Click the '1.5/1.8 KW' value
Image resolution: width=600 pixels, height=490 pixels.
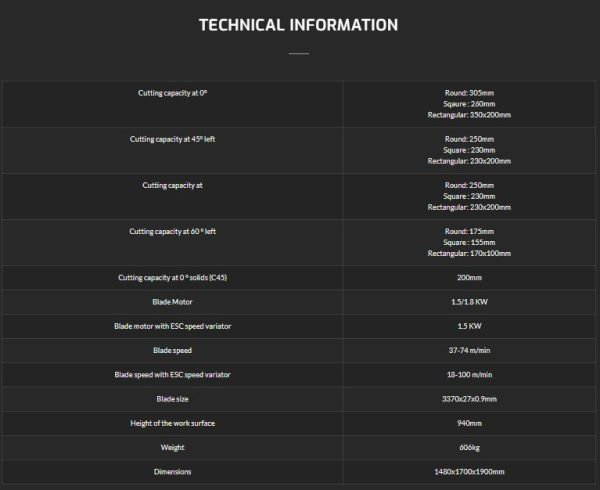469,302
